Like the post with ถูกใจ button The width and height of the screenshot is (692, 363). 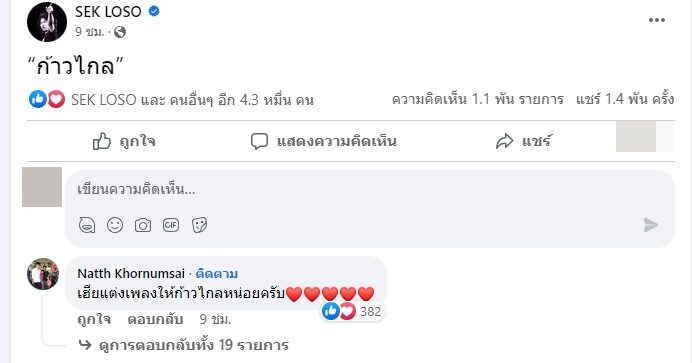[124, 141]
